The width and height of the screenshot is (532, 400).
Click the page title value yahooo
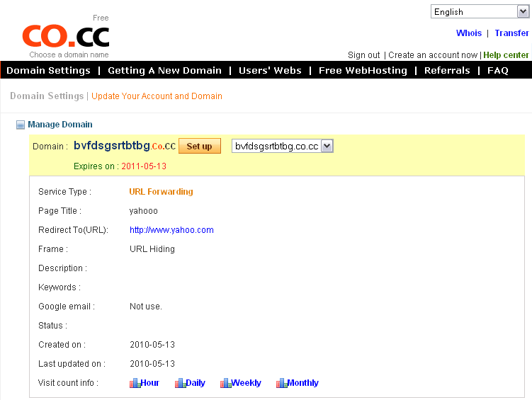[144, 211]
